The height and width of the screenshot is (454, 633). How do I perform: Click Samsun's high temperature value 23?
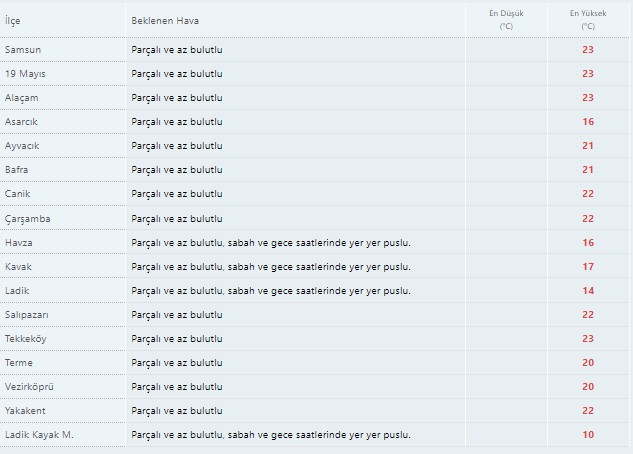[588, 50]
